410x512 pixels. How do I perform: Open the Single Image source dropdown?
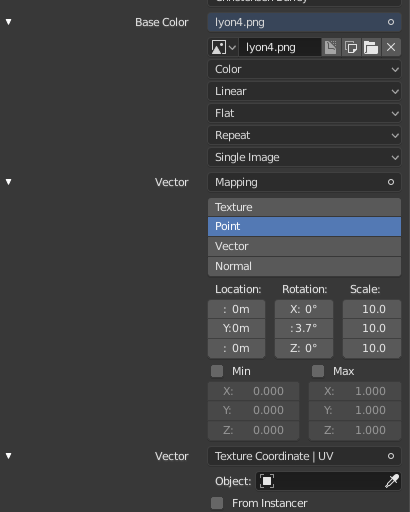click(304, 157)
